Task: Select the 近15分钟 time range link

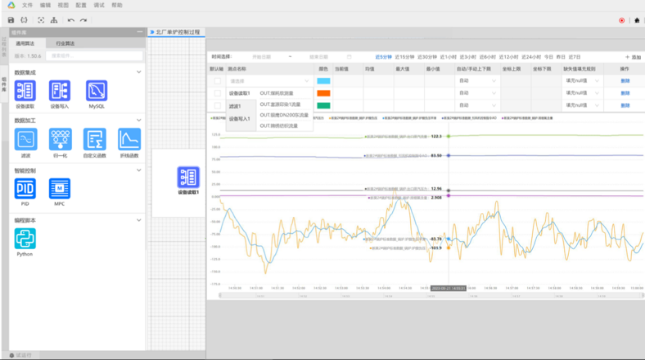Action: 404,57
